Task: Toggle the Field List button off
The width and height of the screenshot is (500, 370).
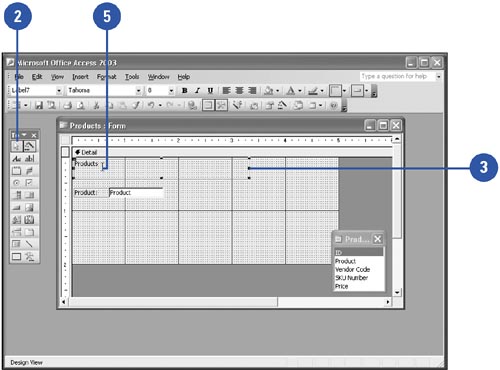Action: point(208,106)
